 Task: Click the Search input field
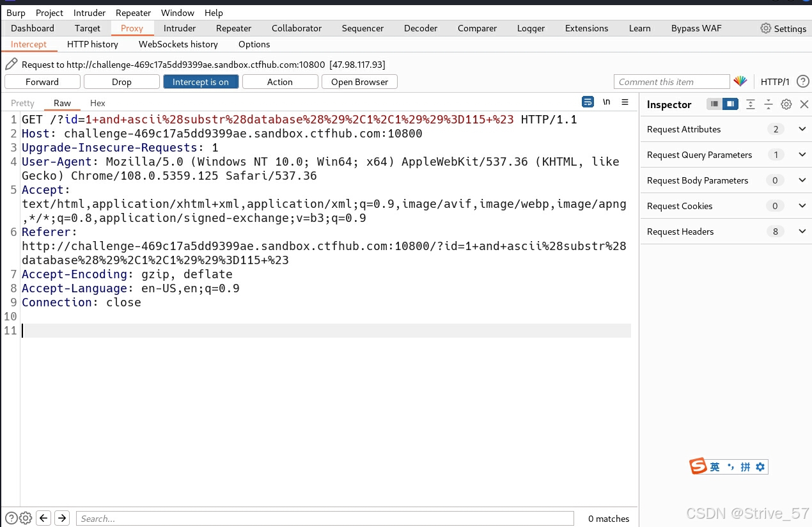coord(325,518)
